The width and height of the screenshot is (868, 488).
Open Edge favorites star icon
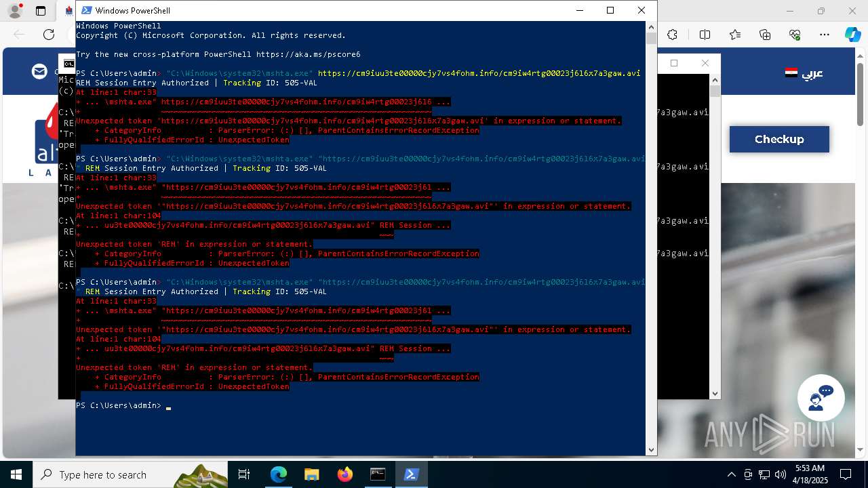735,35
